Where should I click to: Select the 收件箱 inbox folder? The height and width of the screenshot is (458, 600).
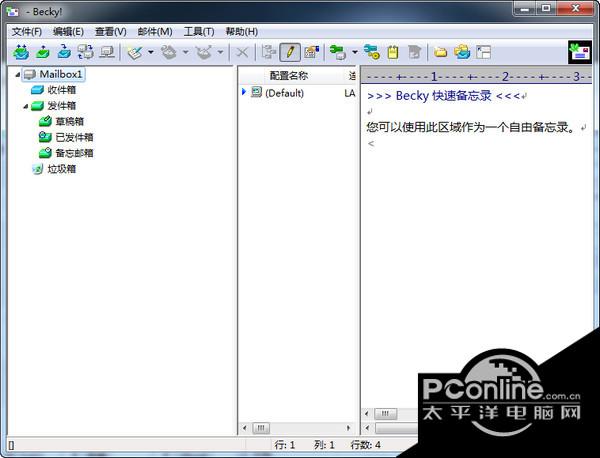(x=62, y=90)
